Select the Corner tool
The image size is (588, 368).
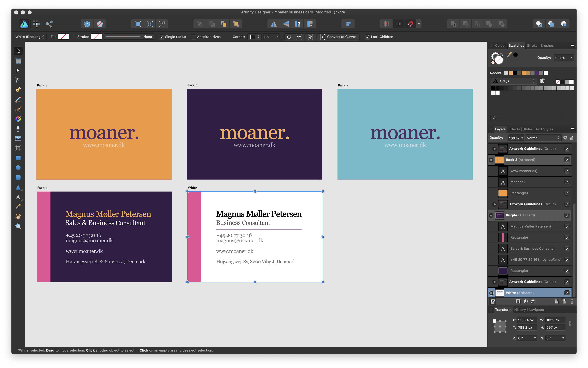pos(18,80)
